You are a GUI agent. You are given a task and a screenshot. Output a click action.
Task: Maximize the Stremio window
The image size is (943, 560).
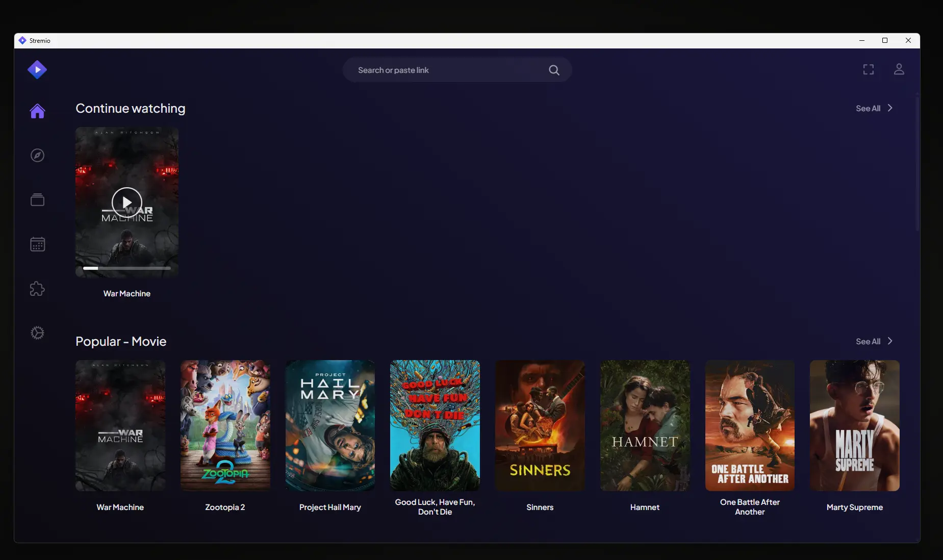(x=885, y=40)
